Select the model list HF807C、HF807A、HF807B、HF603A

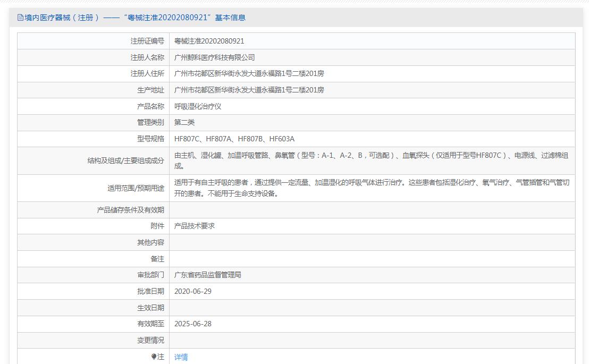[234, 139]
